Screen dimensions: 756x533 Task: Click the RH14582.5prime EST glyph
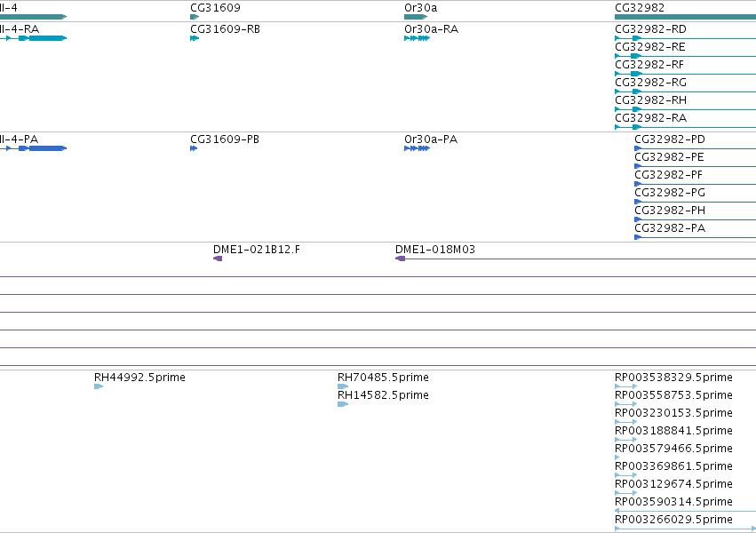(x=343, y=404)
